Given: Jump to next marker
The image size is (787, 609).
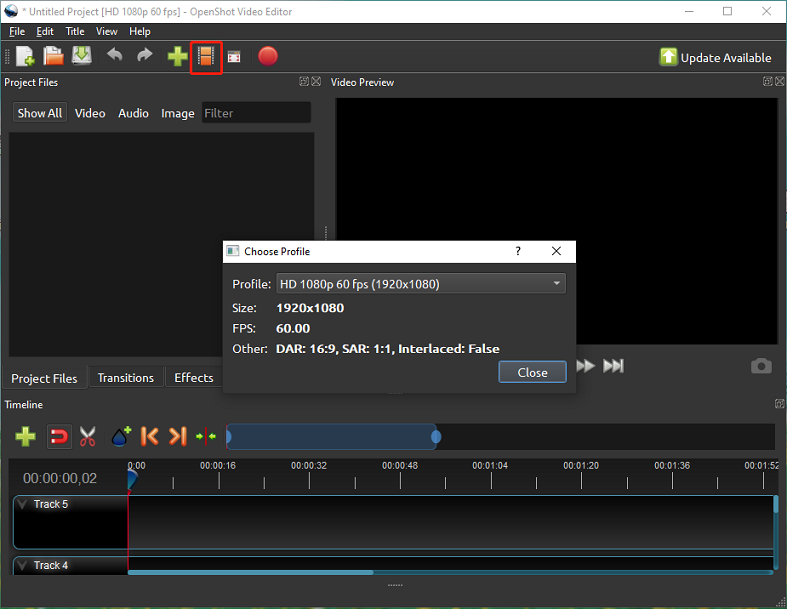Looking at the screenshot, I should click(x=178, y=436).
